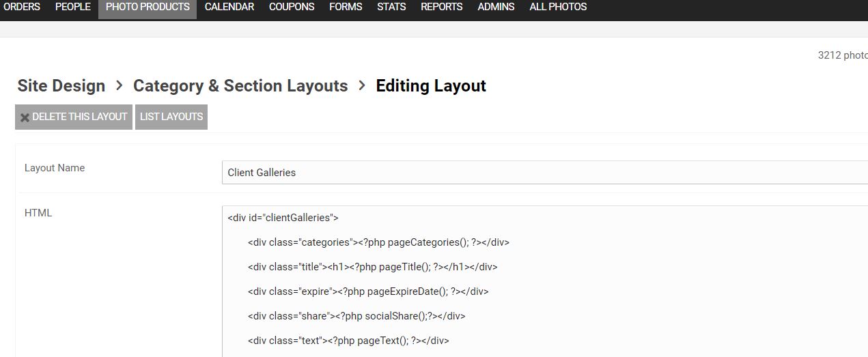Click the Editing Layout breadcrumb heading
The width and height of the screenshot is (868, 357).
tap(431, 86)
